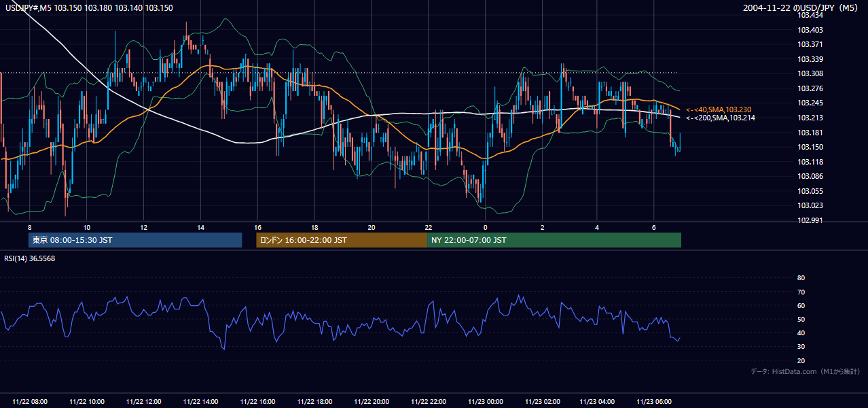Click RSI scale value 30
This screenshot has width=868, height=408.
801,347
